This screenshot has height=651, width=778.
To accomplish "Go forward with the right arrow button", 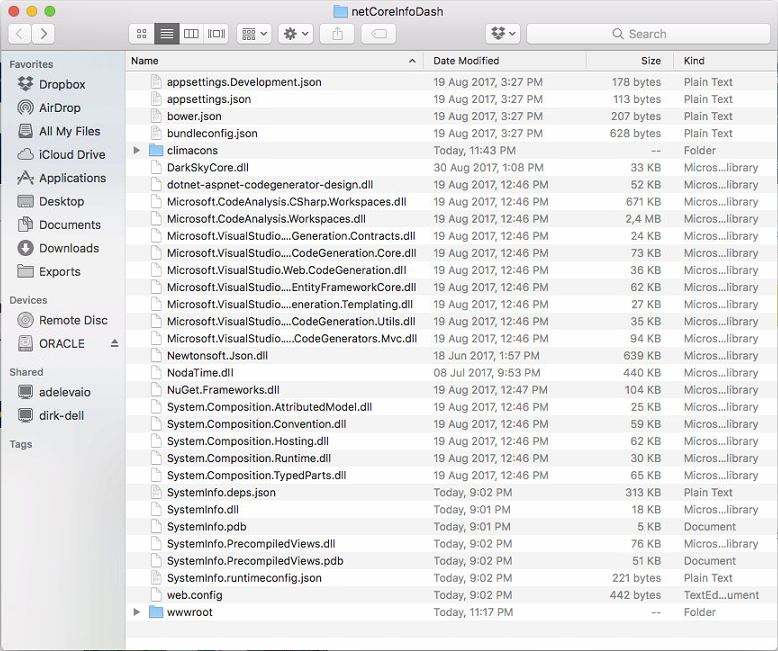I will point(43,34).
